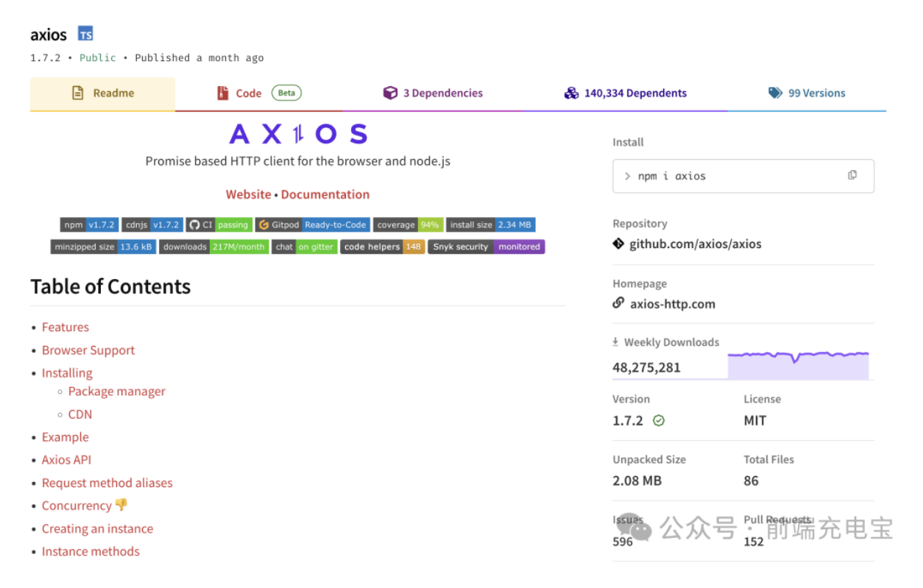Image resolution: width=923 pixels, height=588 pixels.
Task: Jump to Browser Support section
Action: tap(88, 350)
